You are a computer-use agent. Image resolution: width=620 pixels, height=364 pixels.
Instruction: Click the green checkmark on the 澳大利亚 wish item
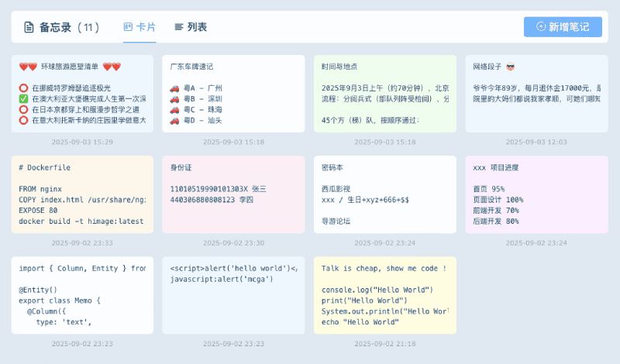point(23,99)
